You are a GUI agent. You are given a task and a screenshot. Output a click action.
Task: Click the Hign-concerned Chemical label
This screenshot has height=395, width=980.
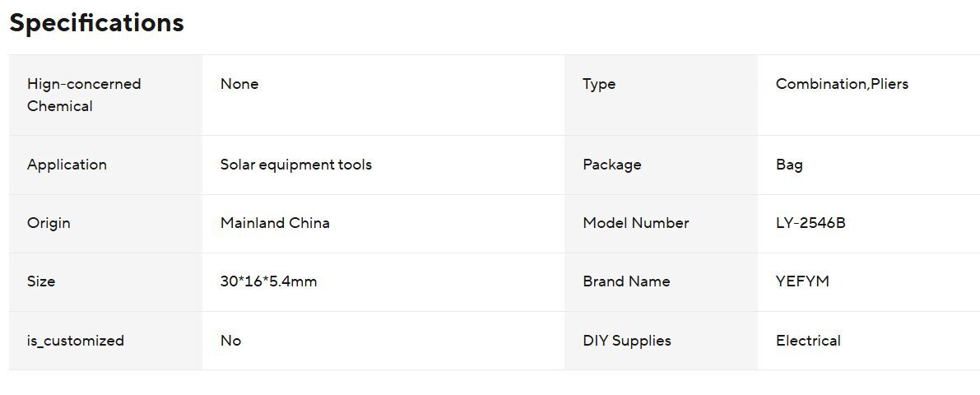[83, 95]
